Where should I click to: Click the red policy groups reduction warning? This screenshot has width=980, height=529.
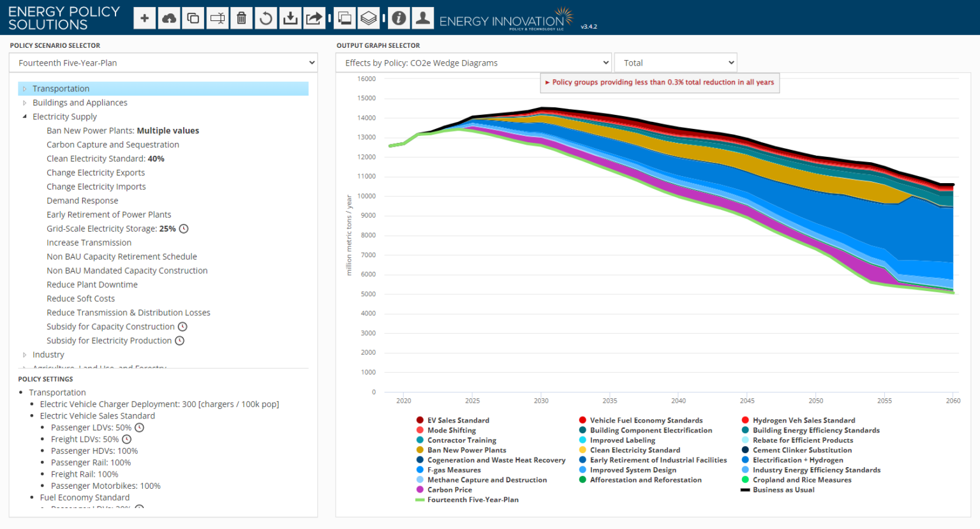pos(660,83)
